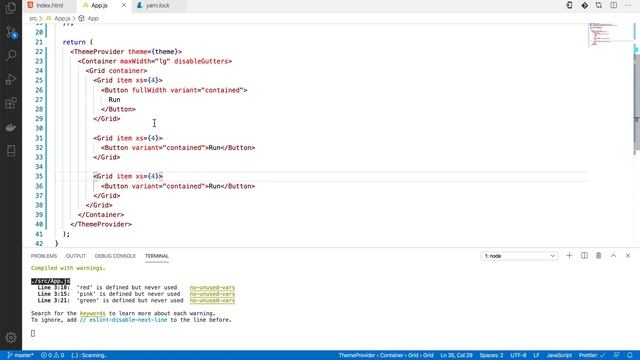Viewport: 640px width, 360px height.
Task: Click the ThemeProvider › Container › Grid status item
Action: [386, 355]
